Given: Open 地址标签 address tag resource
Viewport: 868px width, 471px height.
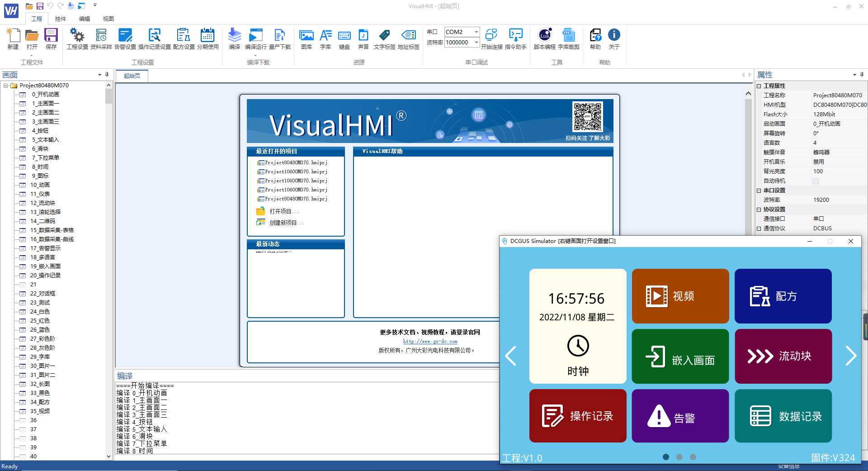Looking at the screenshot, I should (x=409, y=38).
